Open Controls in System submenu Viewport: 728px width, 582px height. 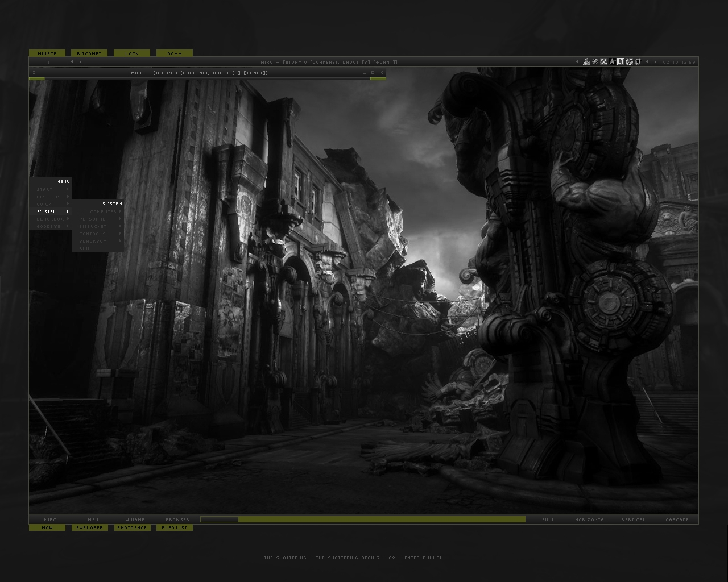[98, 234]
